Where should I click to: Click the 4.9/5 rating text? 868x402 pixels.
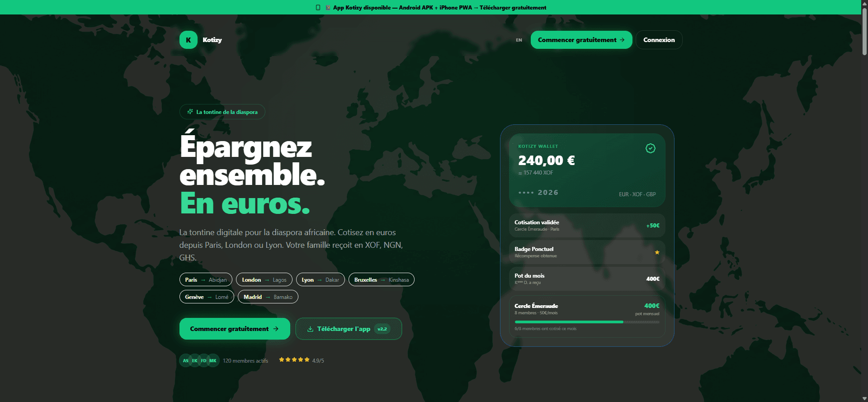[x=318, y=361]
